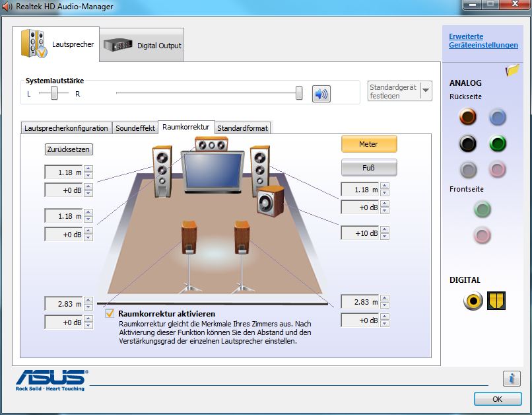Increase left 2.83 m rear distance

[88, 300]
